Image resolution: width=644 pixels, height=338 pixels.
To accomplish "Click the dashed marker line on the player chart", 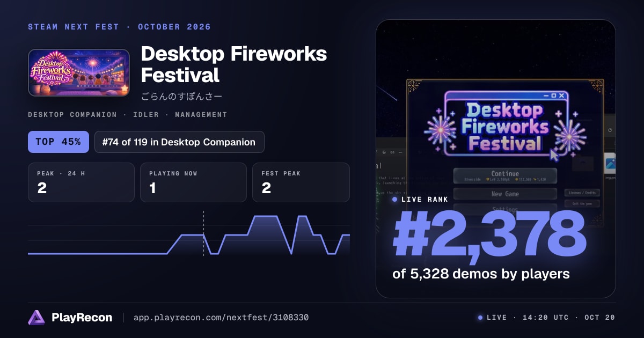I will (203, 233).
